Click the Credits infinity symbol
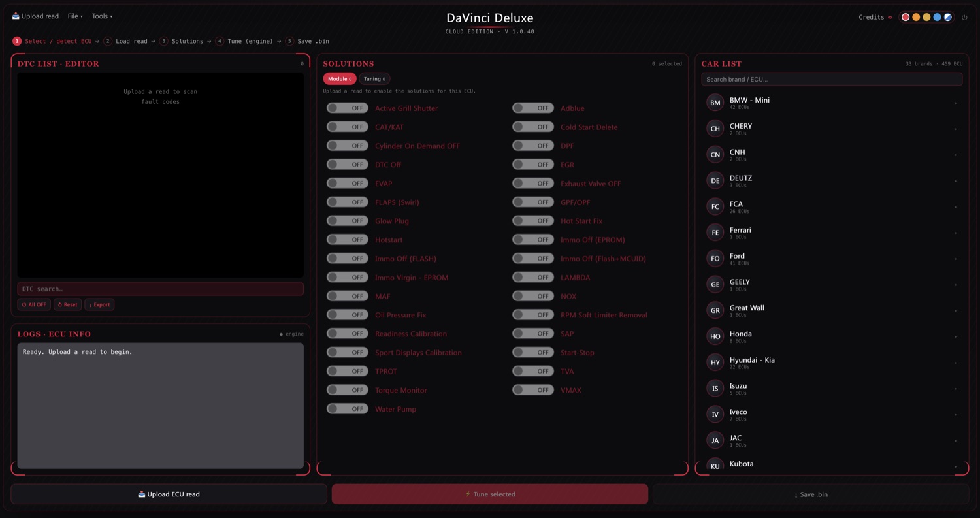 point(890,18)
